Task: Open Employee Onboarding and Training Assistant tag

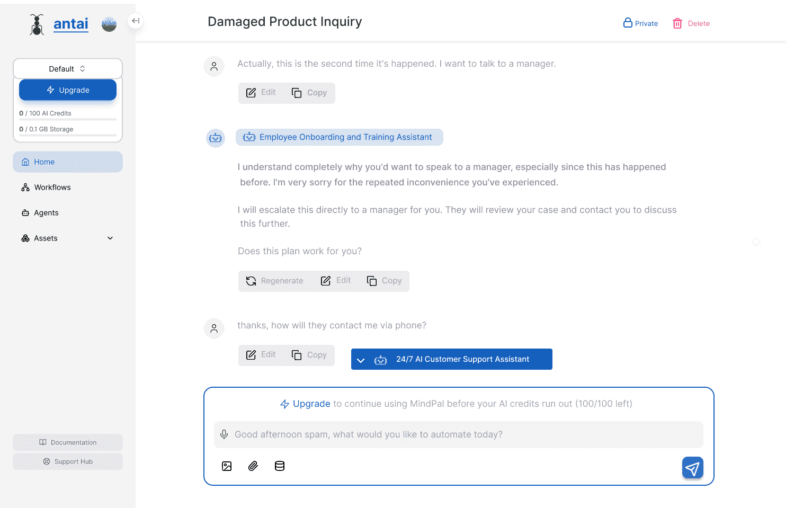Action: [x=339, y=137]
